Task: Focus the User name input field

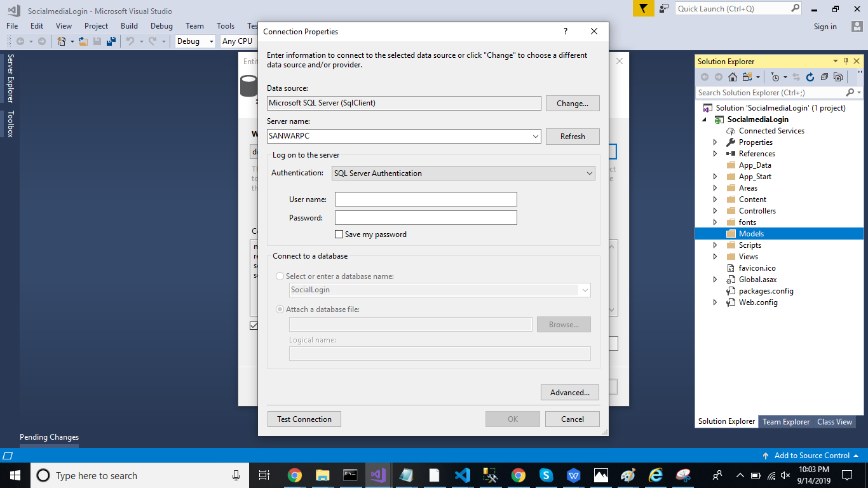Action: (426, 200)
